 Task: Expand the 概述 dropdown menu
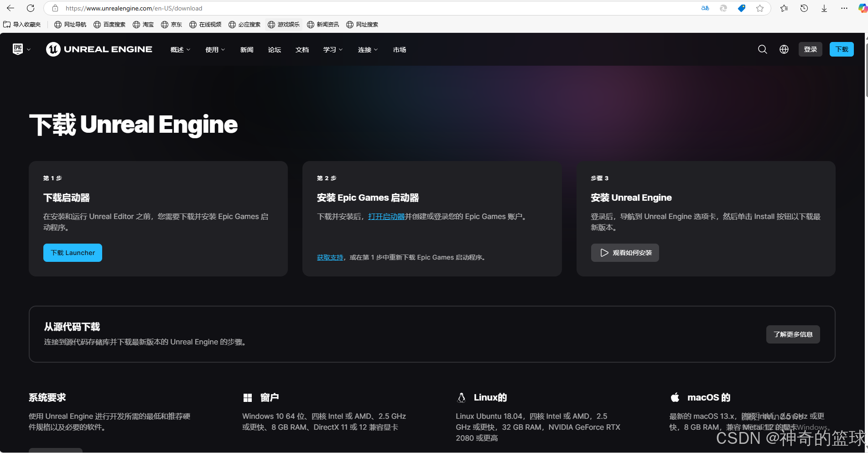tap(180, 50)
